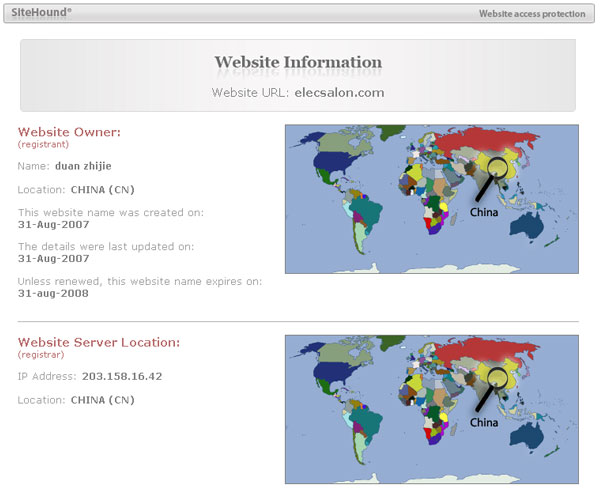The width and height of the screenshot is (600, 491).
Task: Click 'Unless renewed, this website name expires on:' label
Action: tap(140, 281)
